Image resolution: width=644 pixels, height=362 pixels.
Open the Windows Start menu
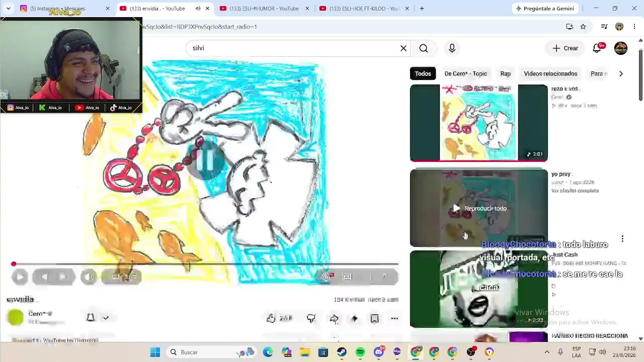[x=155, y=352]
